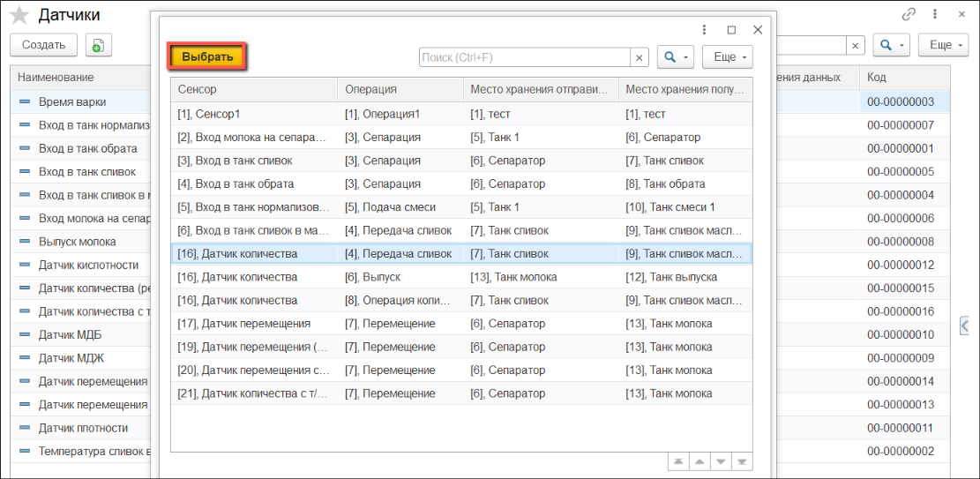
Task: Click the copy link icon in header
Action: click(x=908, y=15)
